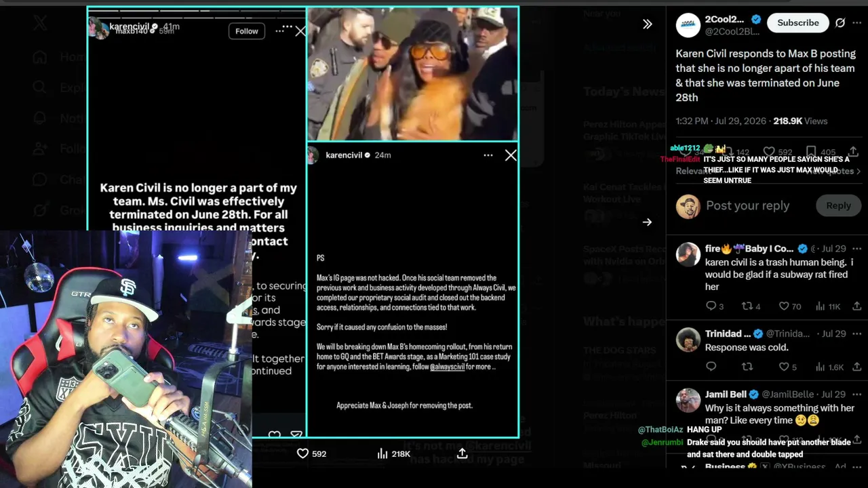
Task: Close the 24m karencivil story
Action: point(511,155)
